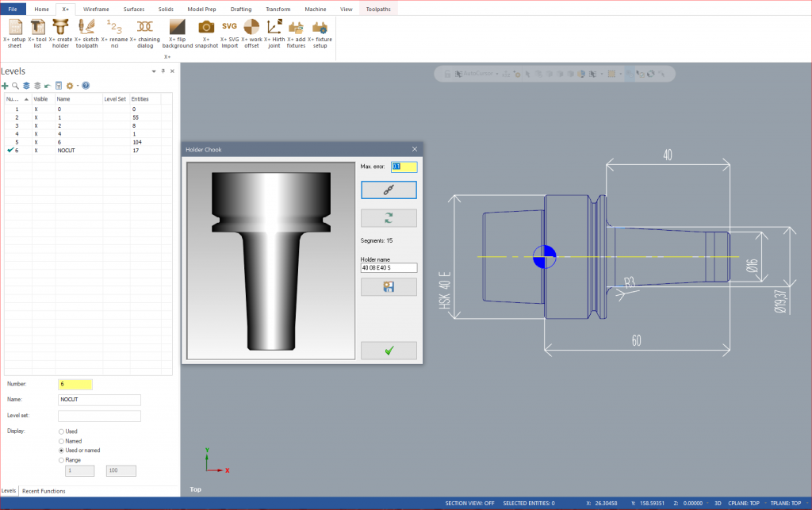The width and height of the screenshot is (812, 510).
Task: Click the Holder name text field
Action: click(388, 268)
